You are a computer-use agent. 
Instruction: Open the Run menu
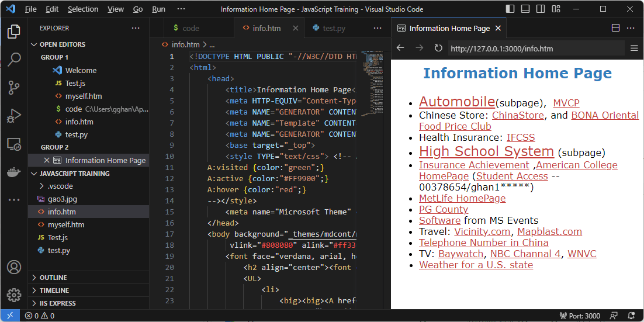(x=158, y=9)
